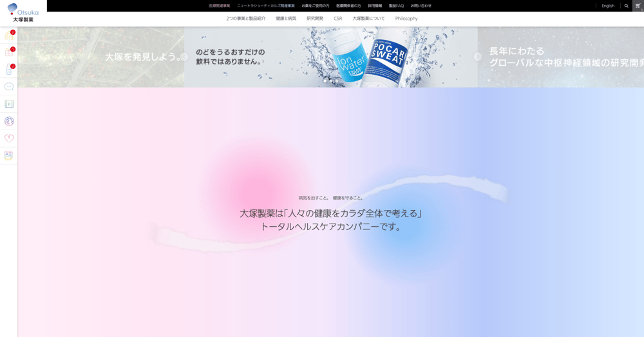Open the video film sidebar icon
This screenshot has height=337, width=644.
[x=8, y=104]
